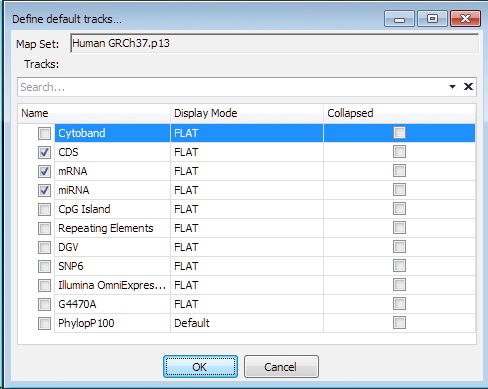This screenshot has width=488, height=389.
Task: Open the search dropdown arrow
Action: point(452,87)
